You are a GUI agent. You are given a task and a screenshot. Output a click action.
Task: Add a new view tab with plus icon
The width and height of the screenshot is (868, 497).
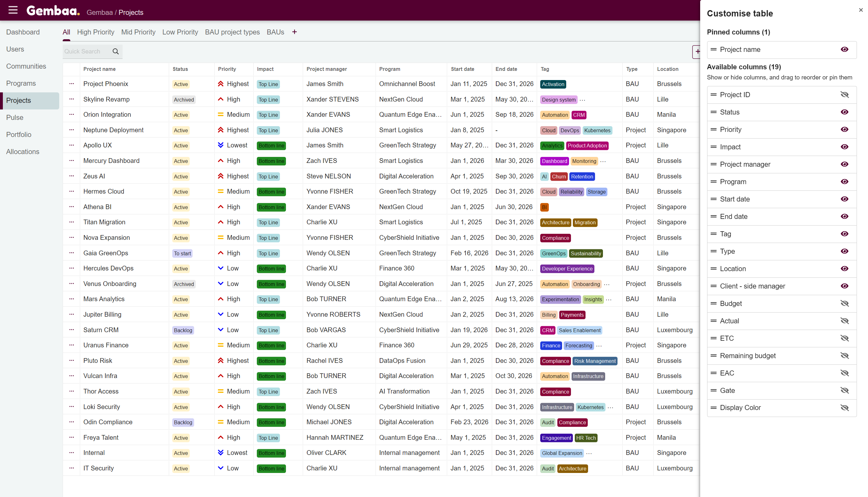[x=294, y=32]
